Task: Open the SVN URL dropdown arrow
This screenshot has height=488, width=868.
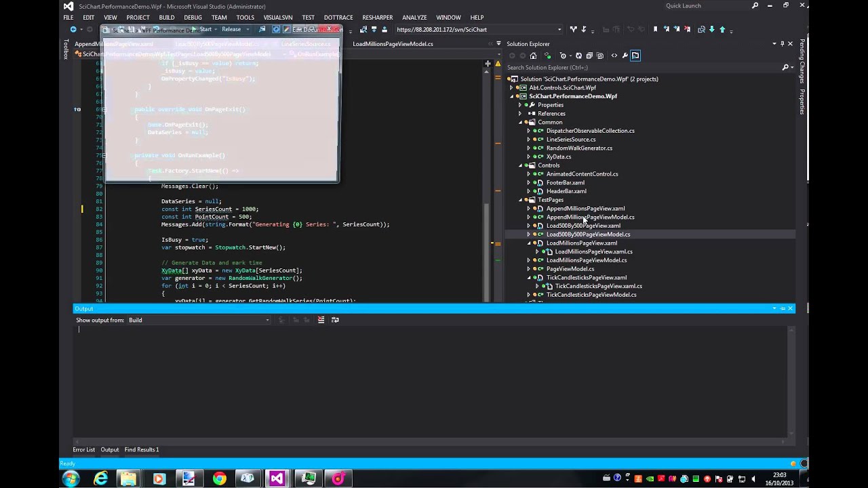Action: (x=559, y=29)
